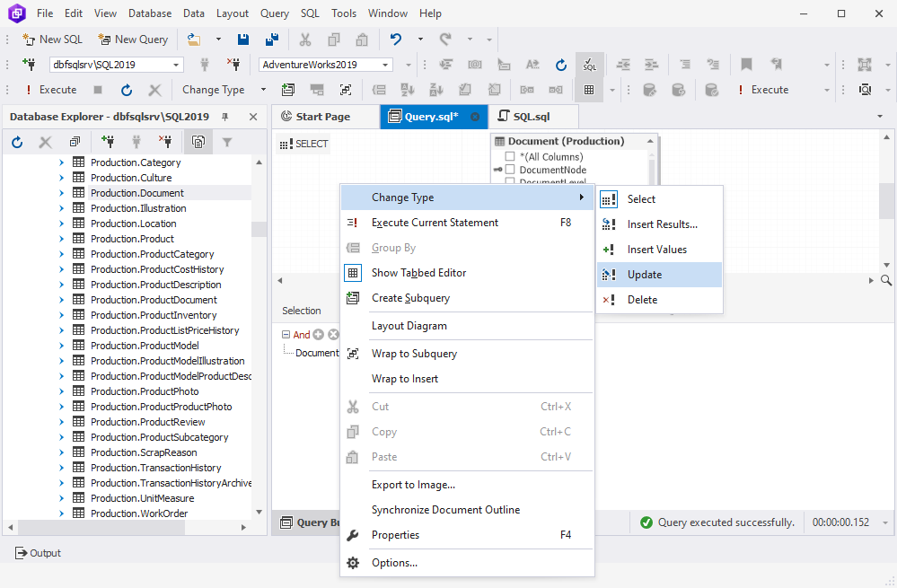
Task: Create a New Query
Action: click(133, 39)
